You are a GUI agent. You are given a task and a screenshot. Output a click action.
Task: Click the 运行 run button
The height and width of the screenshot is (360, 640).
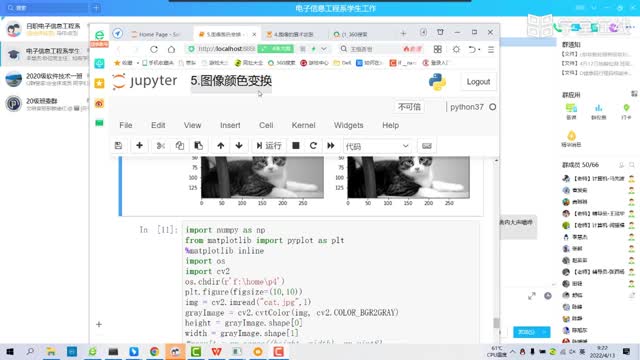(x=269, y=146)
